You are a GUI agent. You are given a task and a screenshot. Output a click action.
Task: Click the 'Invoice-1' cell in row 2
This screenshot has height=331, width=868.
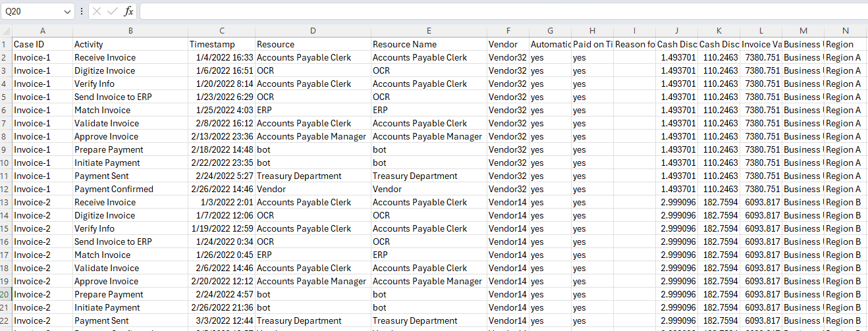click(42, 57)
